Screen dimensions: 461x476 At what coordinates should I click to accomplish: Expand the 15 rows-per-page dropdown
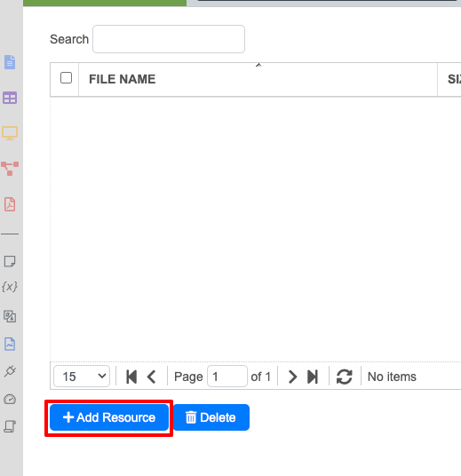(82, 377)
